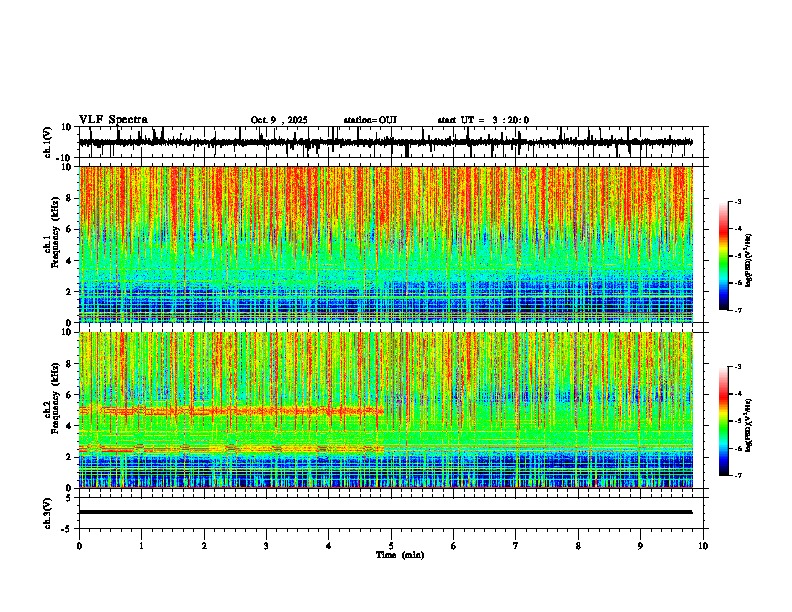The height and width of the screenshot is (612, 792).
Task: Click the "-7" label below the ch.2 color scale
Action: 738,475
